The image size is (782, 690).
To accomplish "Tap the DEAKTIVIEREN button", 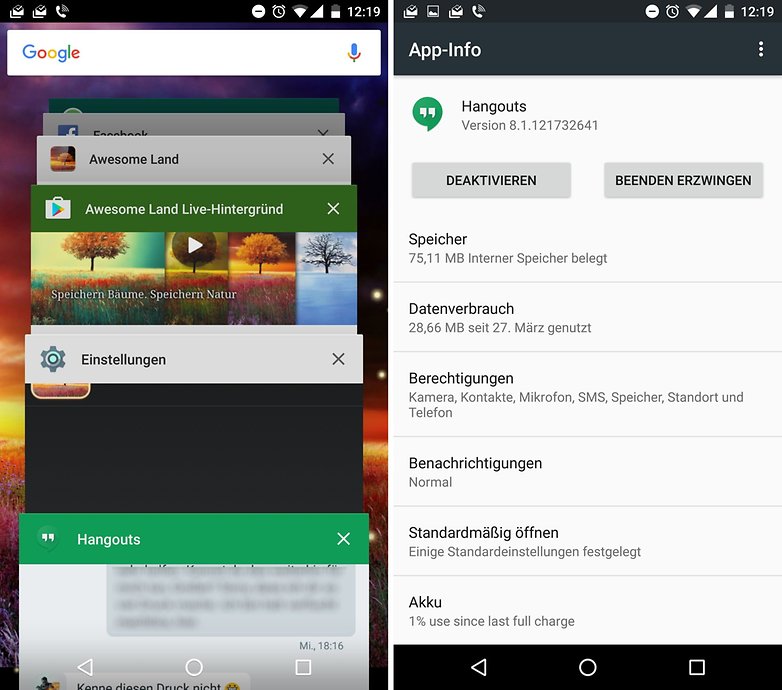I will 491,180.
